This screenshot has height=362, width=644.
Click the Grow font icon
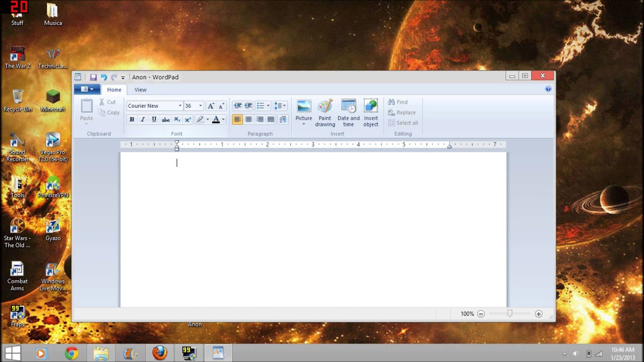[211, 106]
